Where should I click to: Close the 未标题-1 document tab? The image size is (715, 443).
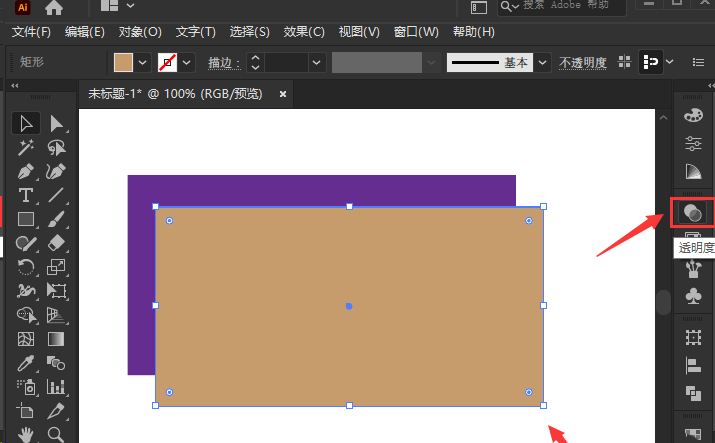[x=283, y=94]
